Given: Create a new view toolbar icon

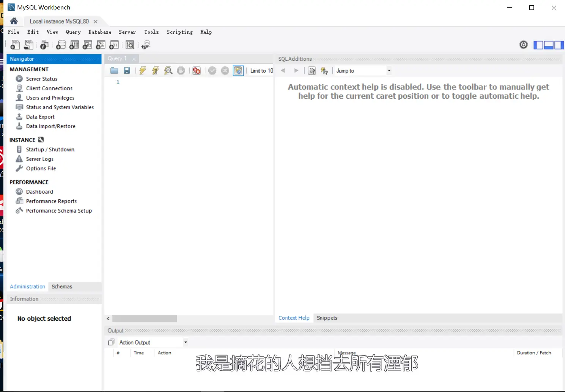Looking at the screenshot, I should click(x=88, y=45).
